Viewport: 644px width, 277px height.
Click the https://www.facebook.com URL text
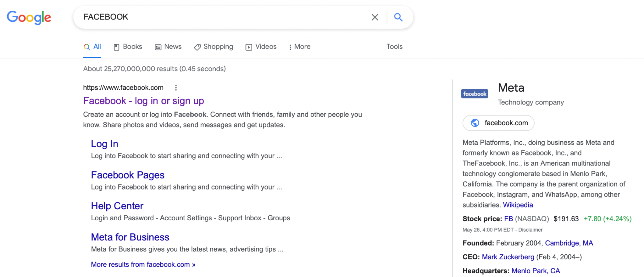click(x=123, y=88)
